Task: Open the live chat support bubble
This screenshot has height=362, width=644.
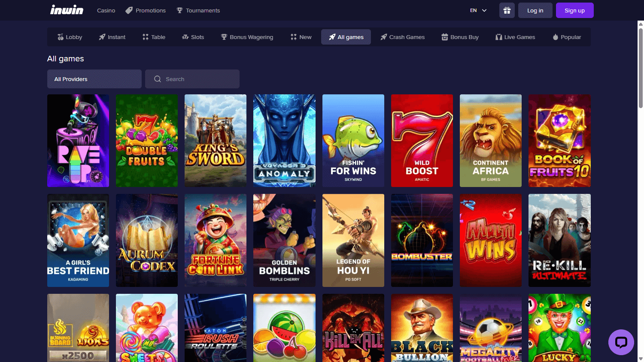Action: point(621,342)
